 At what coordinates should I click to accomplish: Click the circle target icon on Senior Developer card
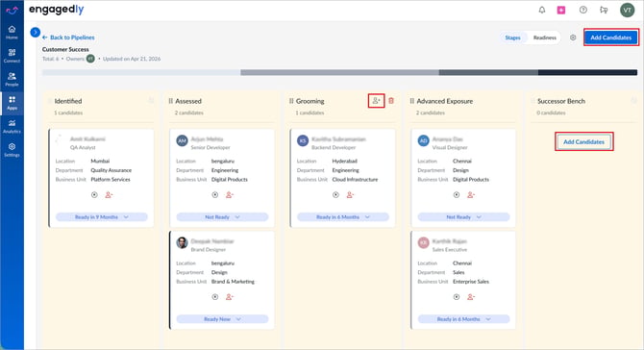click(215, 195)
